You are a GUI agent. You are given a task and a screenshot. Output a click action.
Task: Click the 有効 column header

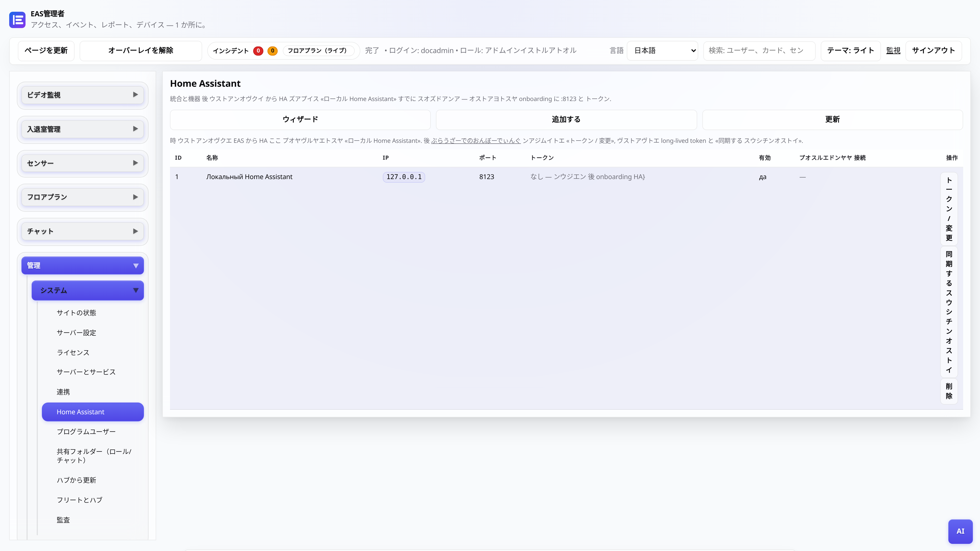(x=764, y=158)
